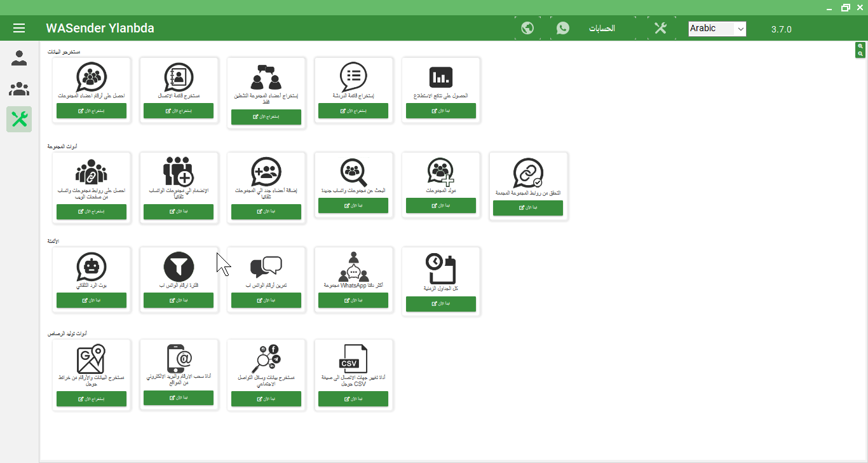Select the green tools sidebar icon
The height and width of the screenshot is (463, 868).
19,119
